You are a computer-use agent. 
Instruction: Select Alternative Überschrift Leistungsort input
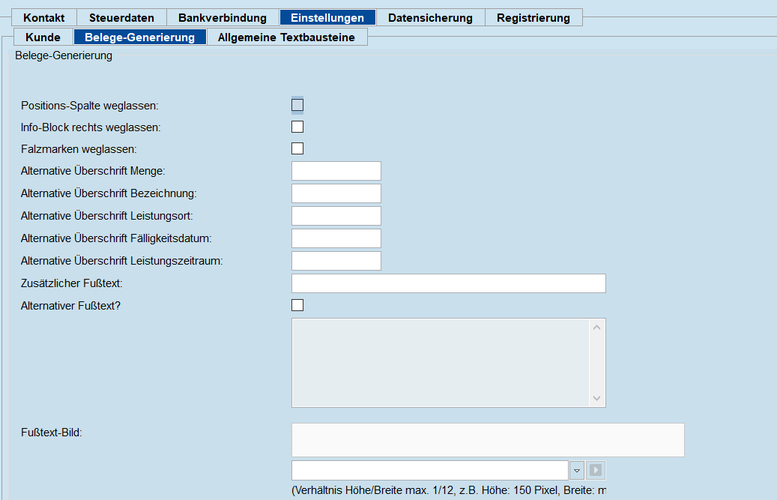(x=336, y=216)
